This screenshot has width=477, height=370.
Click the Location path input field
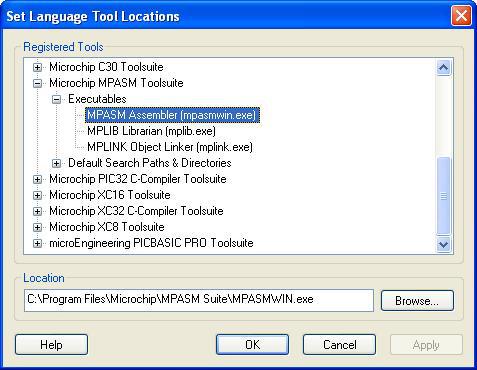point(199,300)
